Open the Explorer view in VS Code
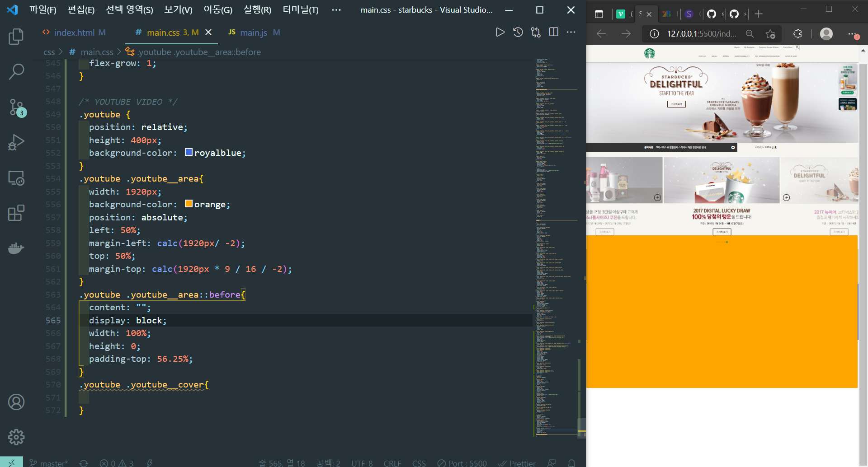868x467 pixels. point(16,37)
